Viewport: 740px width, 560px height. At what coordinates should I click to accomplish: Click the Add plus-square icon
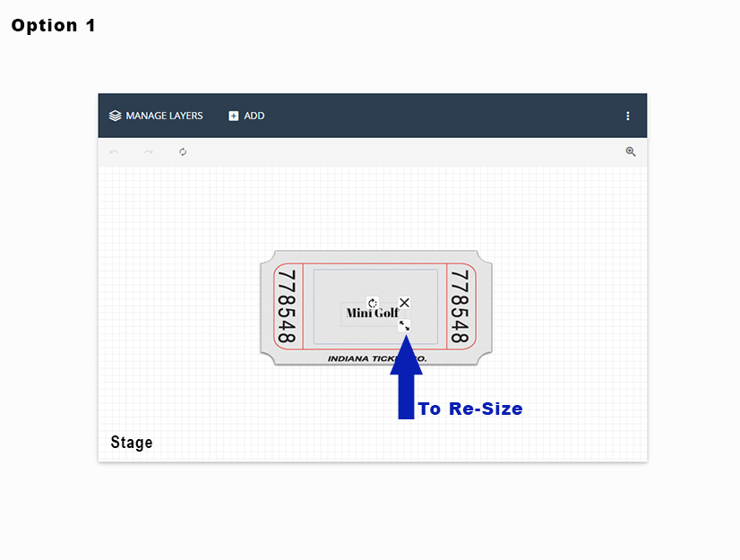(234, 116)
